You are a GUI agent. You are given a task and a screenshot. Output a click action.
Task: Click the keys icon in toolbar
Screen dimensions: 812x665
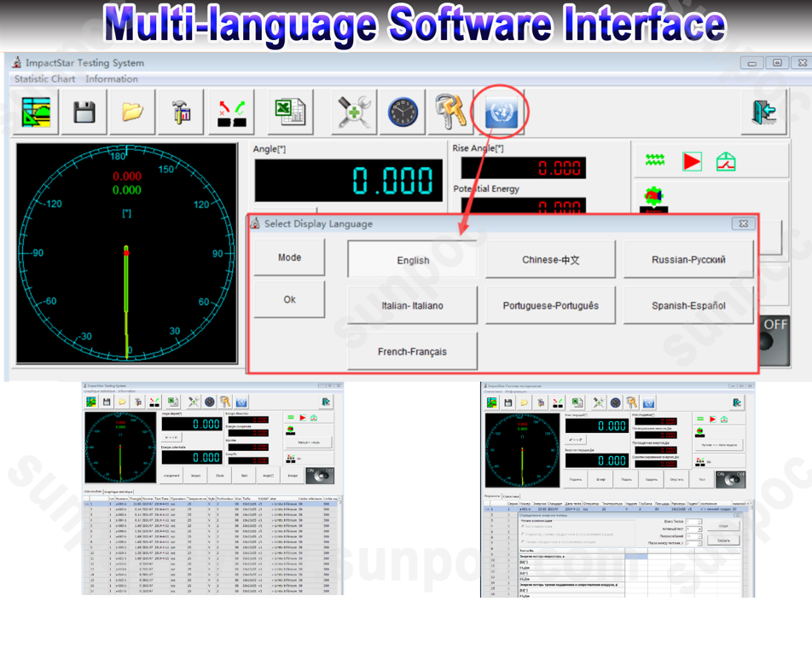click(450, 112)
